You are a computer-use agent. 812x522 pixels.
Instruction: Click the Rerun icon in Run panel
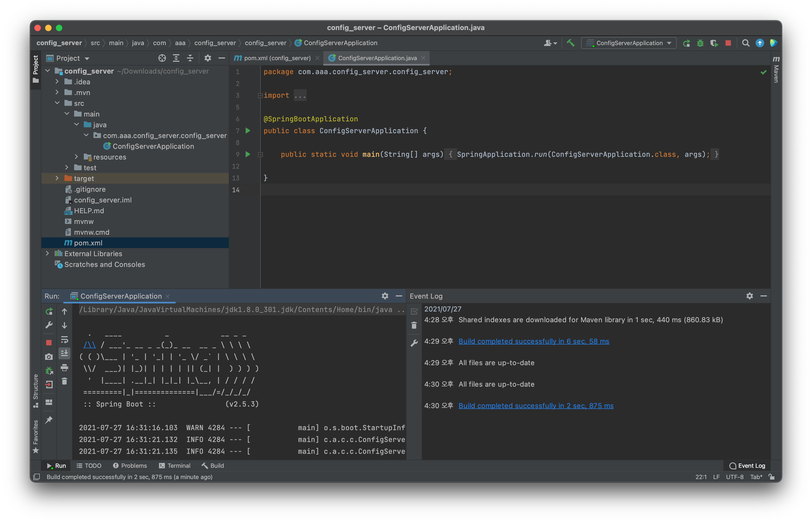(x=49, y=311)
